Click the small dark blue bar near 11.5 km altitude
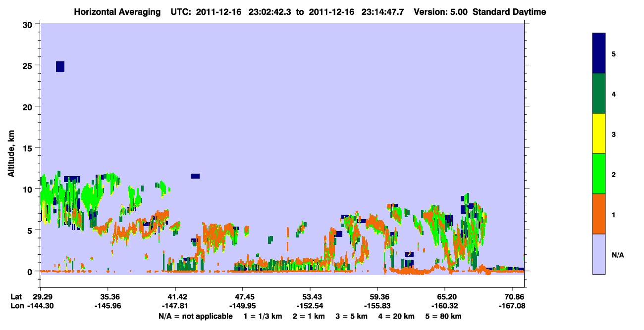Screen dimensions: 644x330 195,176
